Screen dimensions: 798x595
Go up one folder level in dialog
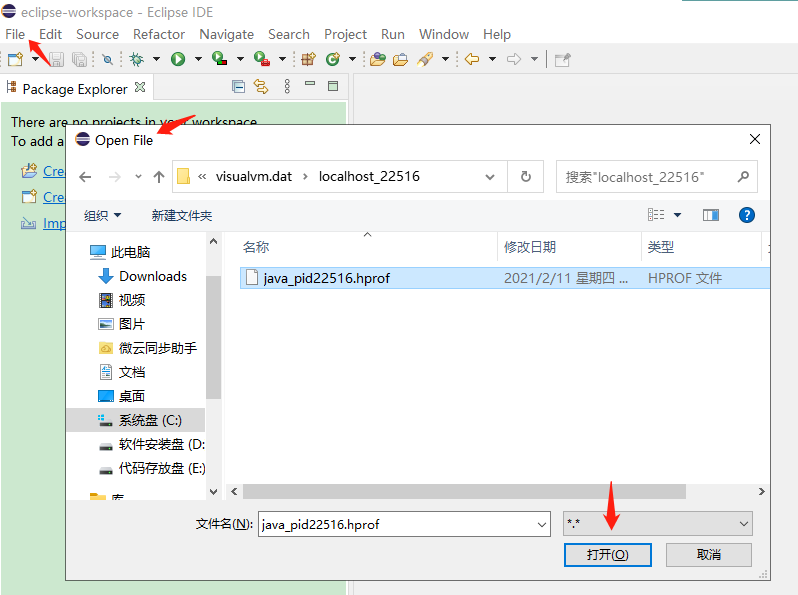tap(159, 177)
